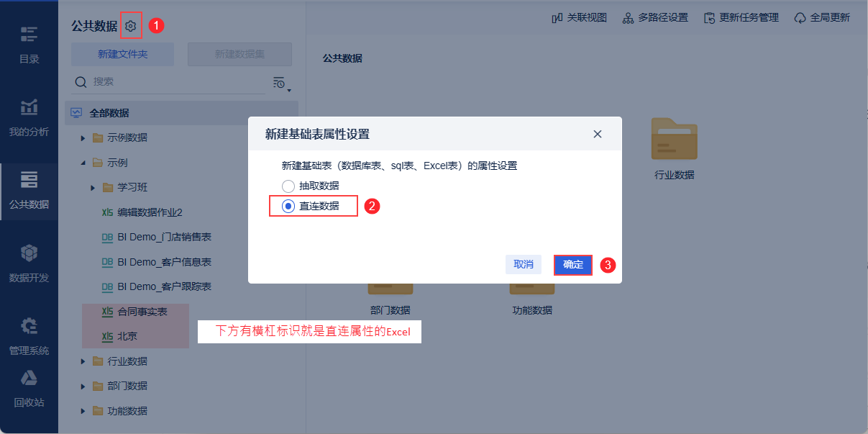Open 回收站 in sidebar
Screen dimensions: 868x434
(x=29, y=389)
